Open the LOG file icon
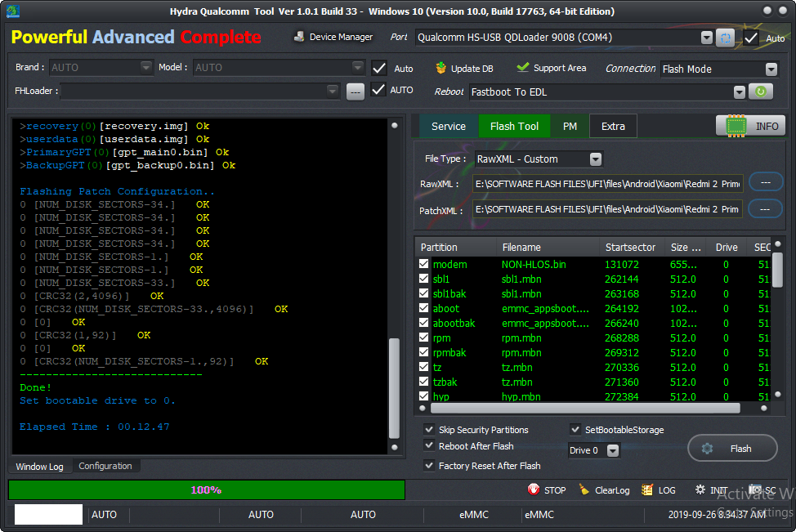 tap(647, 490)
